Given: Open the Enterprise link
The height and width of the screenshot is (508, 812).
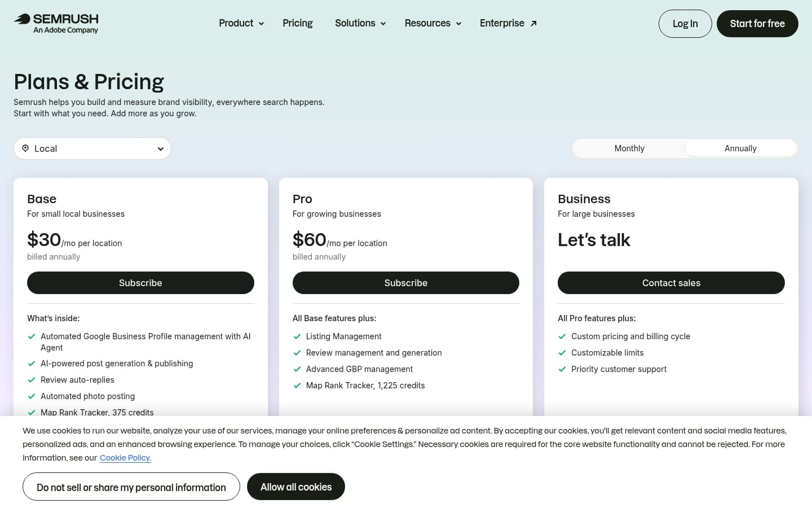Looking at the screenshot, I should [x=508, y=23].
